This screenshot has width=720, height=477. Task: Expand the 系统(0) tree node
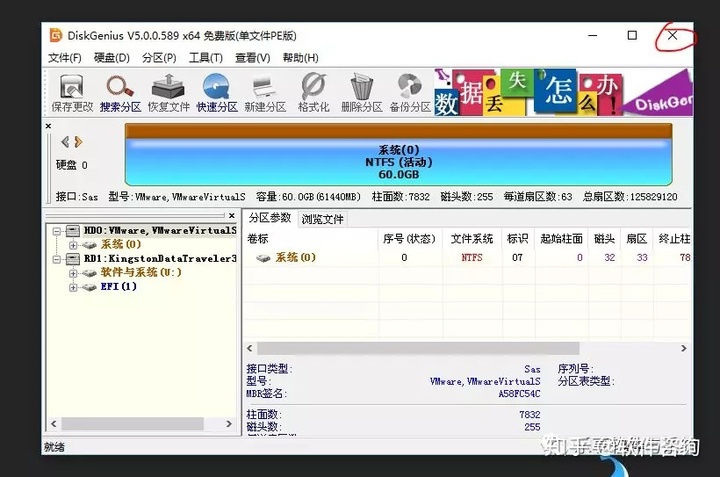(73, 245)
